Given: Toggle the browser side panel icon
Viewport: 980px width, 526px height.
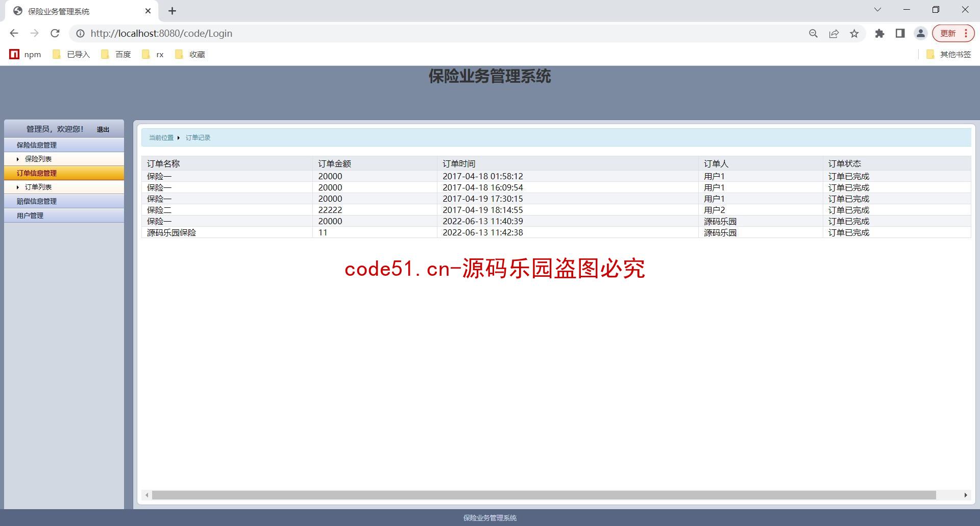Looking at the screenshot, I should 900,33.
